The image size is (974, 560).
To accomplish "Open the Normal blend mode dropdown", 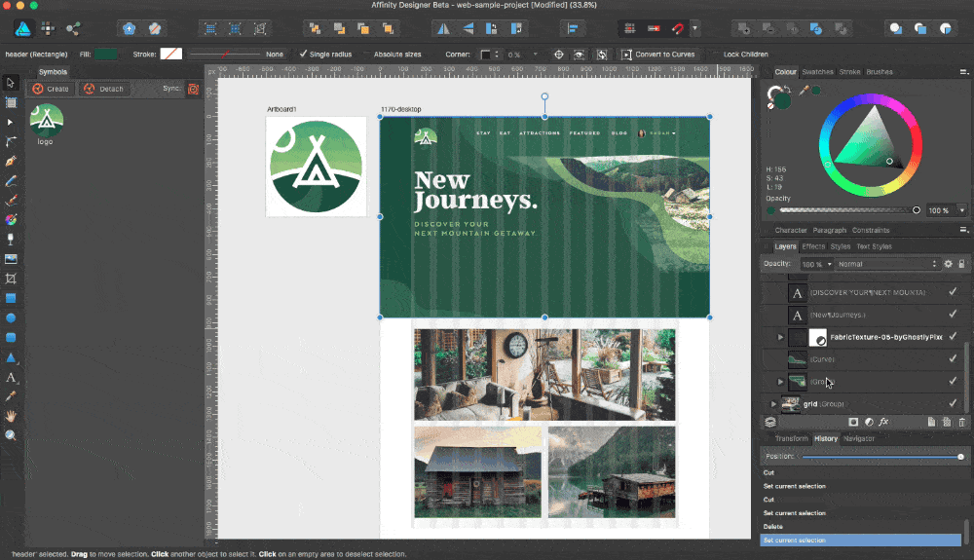I will pyautogui.click(x=884, y=264).
